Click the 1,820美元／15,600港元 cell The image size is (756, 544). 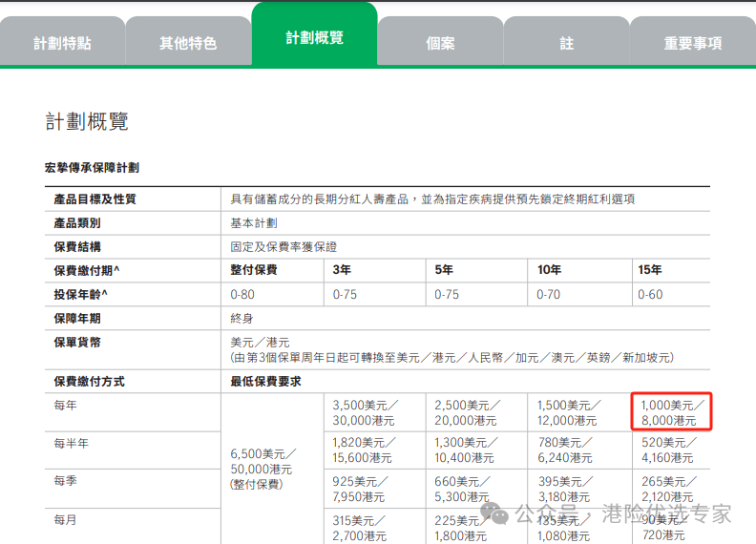coord(364,450)
